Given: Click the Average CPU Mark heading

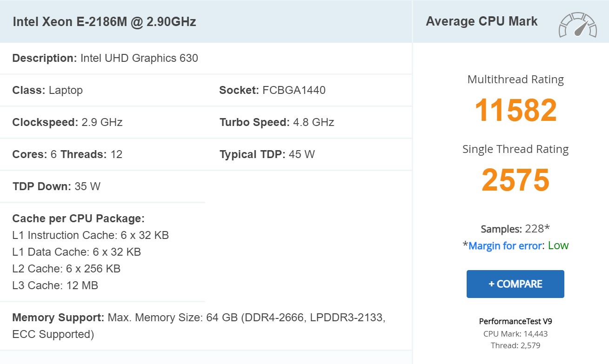Looking at the screenshot, I should (x=482, y=21).
